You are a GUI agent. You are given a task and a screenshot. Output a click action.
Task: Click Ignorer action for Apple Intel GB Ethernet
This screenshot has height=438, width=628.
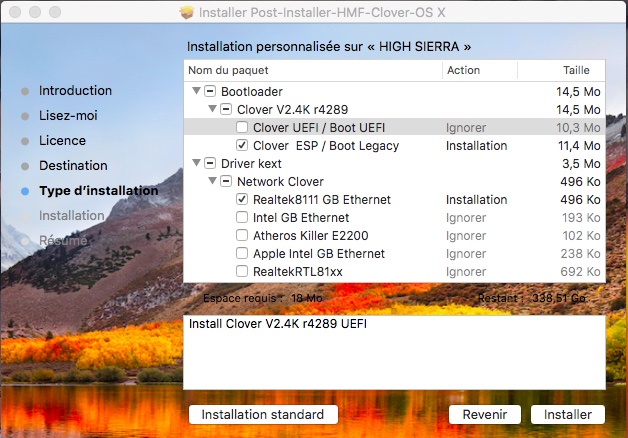466,254
